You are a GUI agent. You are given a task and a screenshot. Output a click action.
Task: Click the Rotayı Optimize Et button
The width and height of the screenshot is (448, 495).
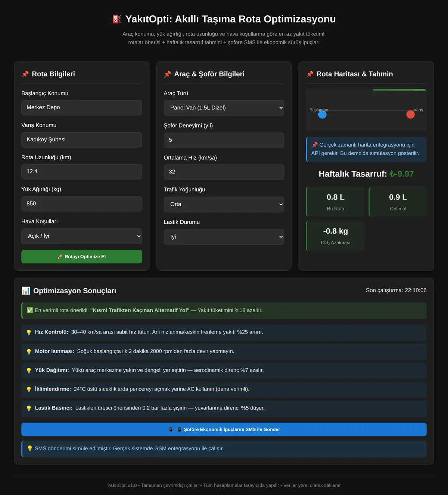82,257
